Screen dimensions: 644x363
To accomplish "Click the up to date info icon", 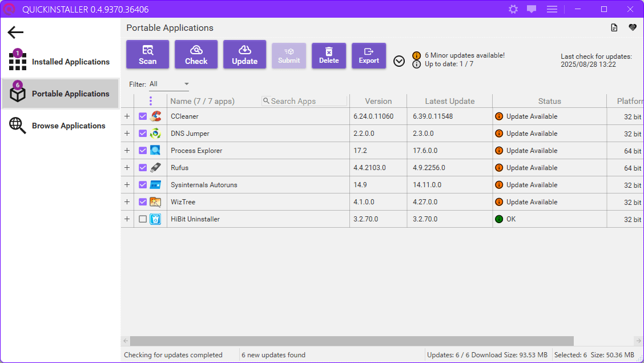I will point(416,64).
